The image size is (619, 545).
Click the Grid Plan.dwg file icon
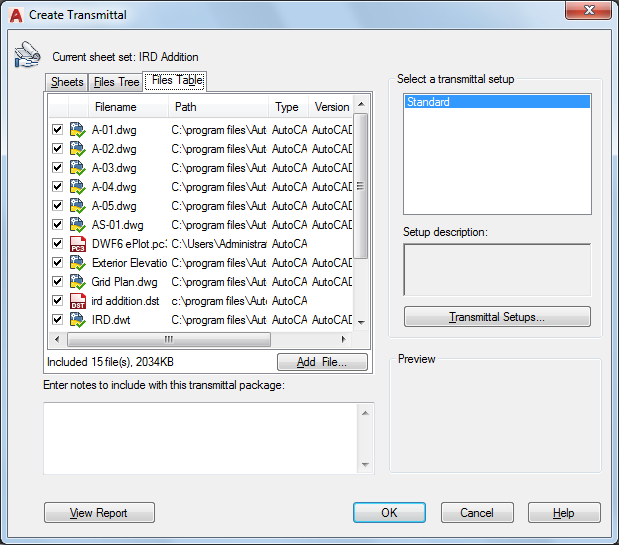77,282
